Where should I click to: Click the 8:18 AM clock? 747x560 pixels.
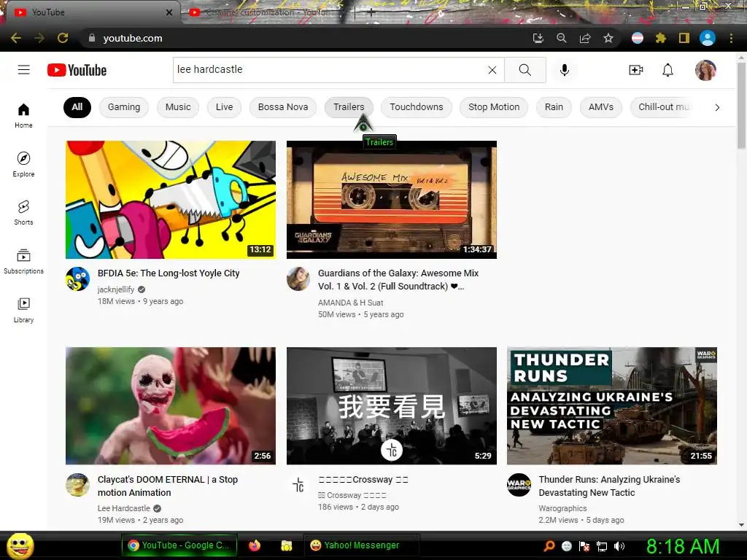coord(683,547)
